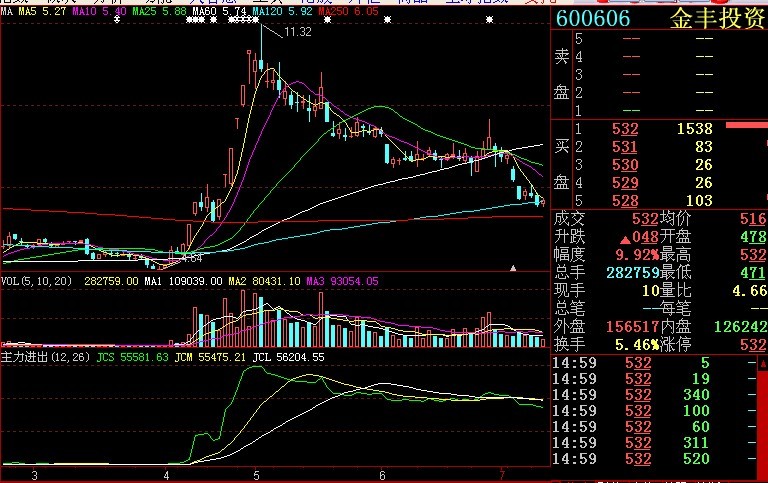Click month marker 4 on the time axis
The height and width of the screenshot is (483, 768).
[x=167, y=476]
